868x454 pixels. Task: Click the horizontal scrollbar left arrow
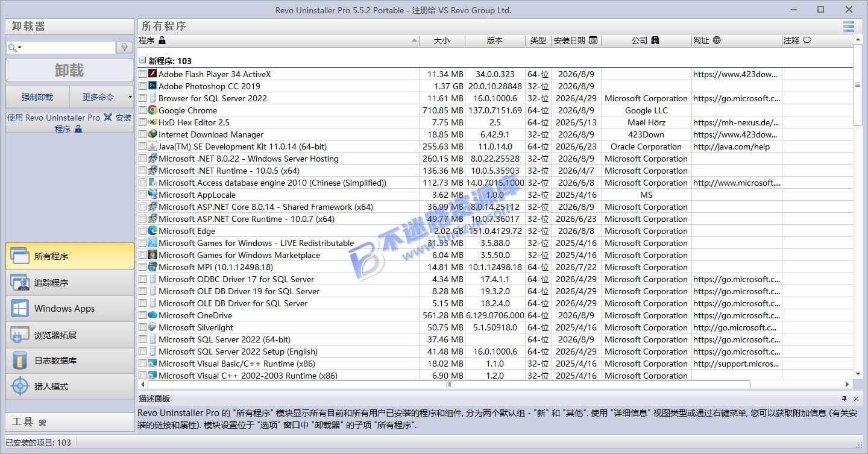[x=142, y=384]
